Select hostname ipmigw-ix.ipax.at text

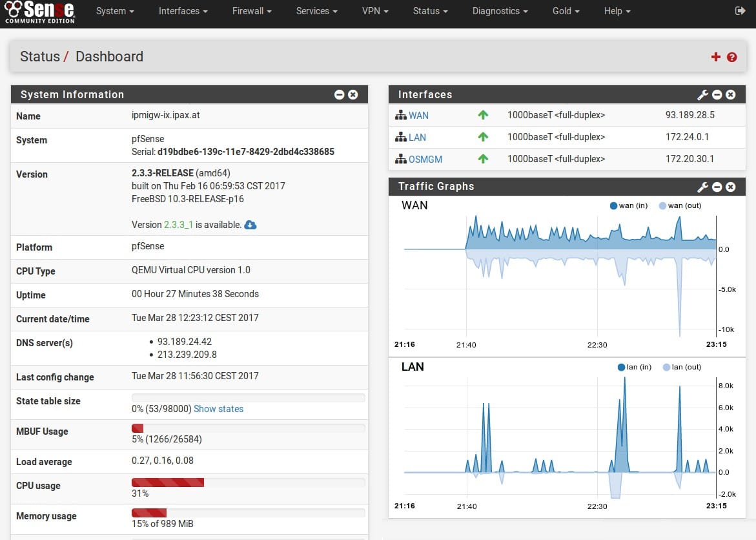pyautogui.click(x=165, y=115)
